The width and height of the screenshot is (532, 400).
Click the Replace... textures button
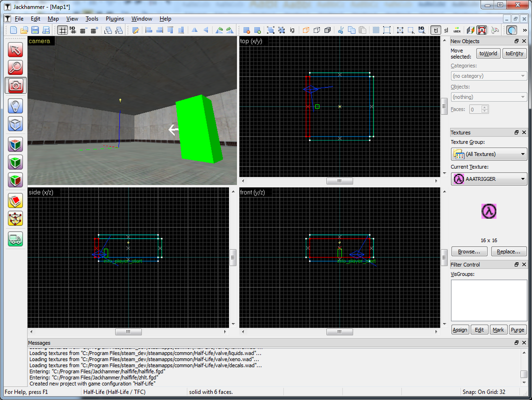(508, 251)
